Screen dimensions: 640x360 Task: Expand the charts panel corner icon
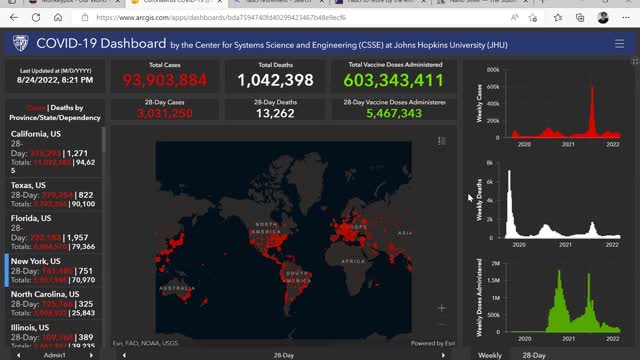pos(635,62)
